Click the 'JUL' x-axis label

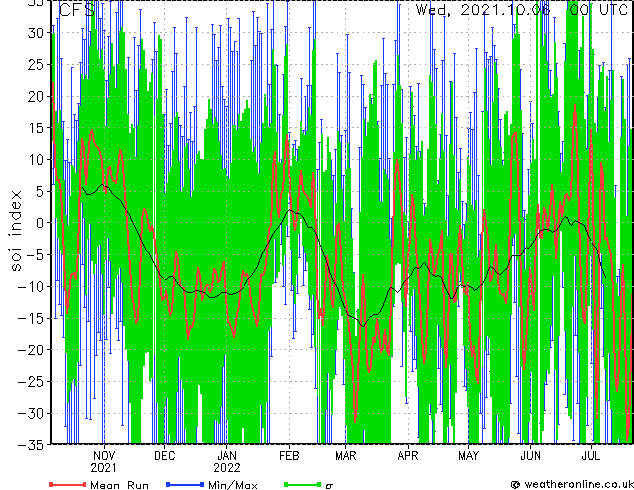[591, 456]
